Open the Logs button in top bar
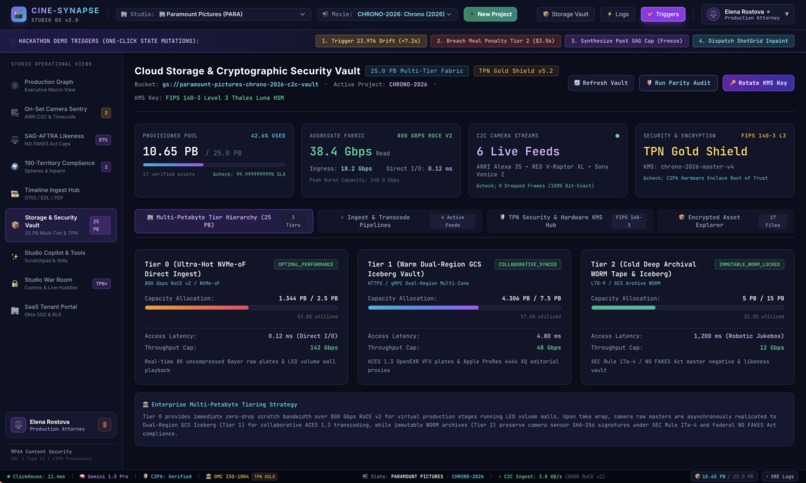806x483 pixels. [x=618, y=14]
